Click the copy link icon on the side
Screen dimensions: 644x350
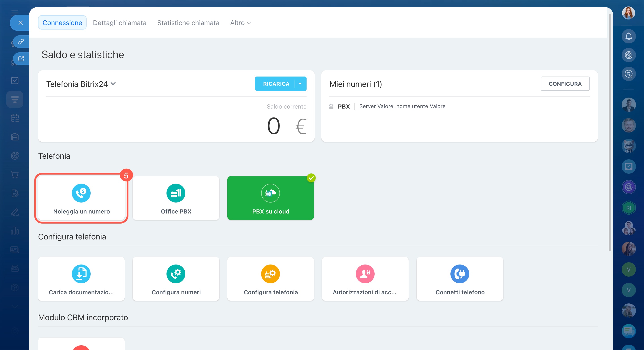tap(21, 41)
